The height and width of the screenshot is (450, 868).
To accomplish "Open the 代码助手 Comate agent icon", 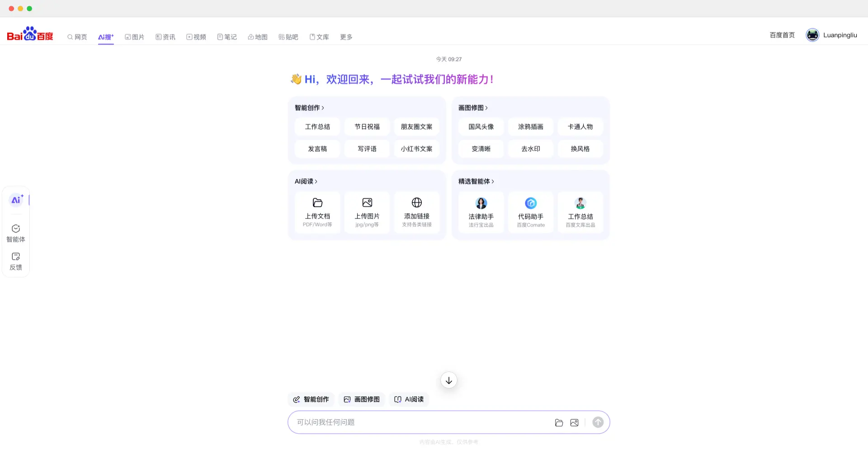I will tap(530, 203).
